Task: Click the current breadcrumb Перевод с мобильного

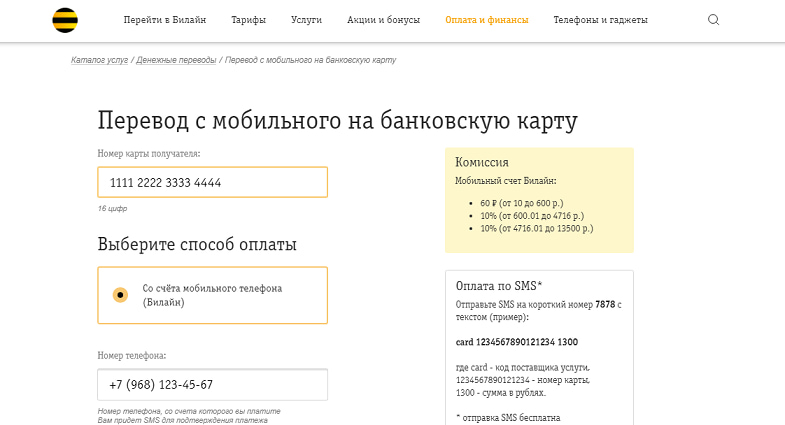Action: click(x=310, y=60)
